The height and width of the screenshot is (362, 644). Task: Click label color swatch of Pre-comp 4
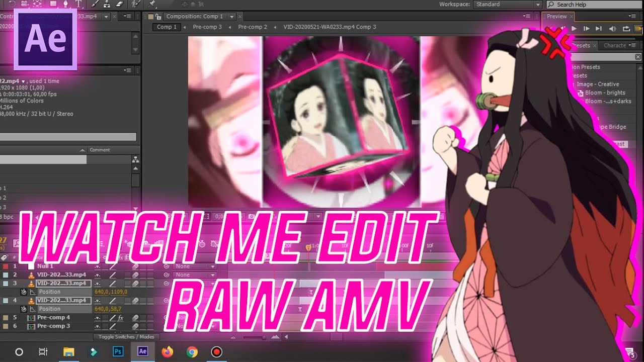coord(5,318)
